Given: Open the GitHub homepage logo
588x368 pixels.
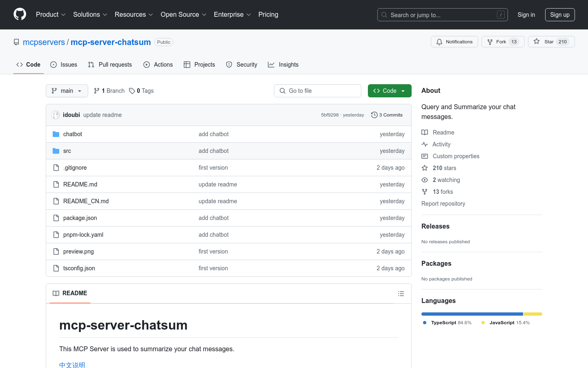Looking at the screenshot, I should click(x=20, y=14).
